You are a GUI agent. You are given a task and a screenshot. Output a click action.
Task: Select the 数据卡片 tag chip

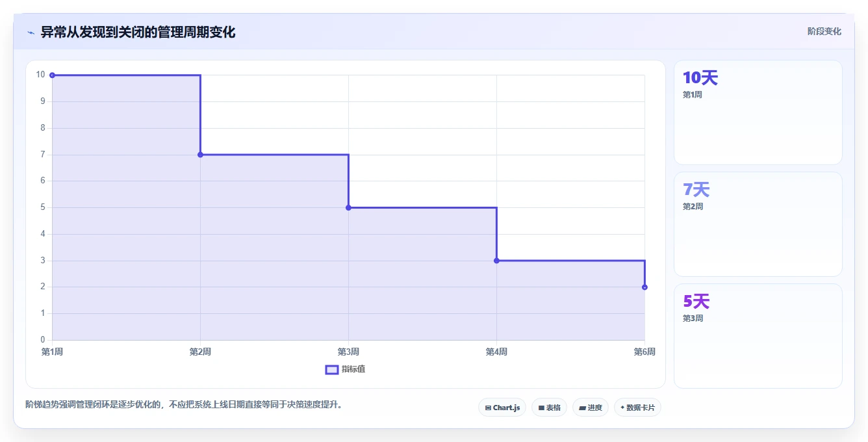pyautogui.click(x=637, y=408)
